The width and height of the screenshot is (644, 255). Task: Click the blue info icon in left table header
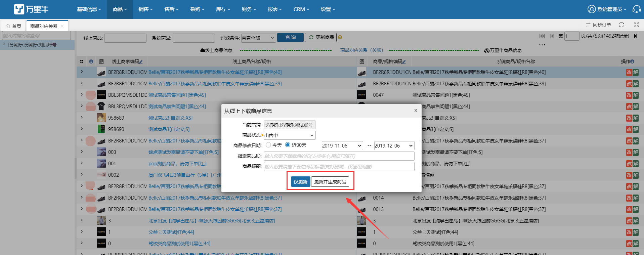coord(91,61)
